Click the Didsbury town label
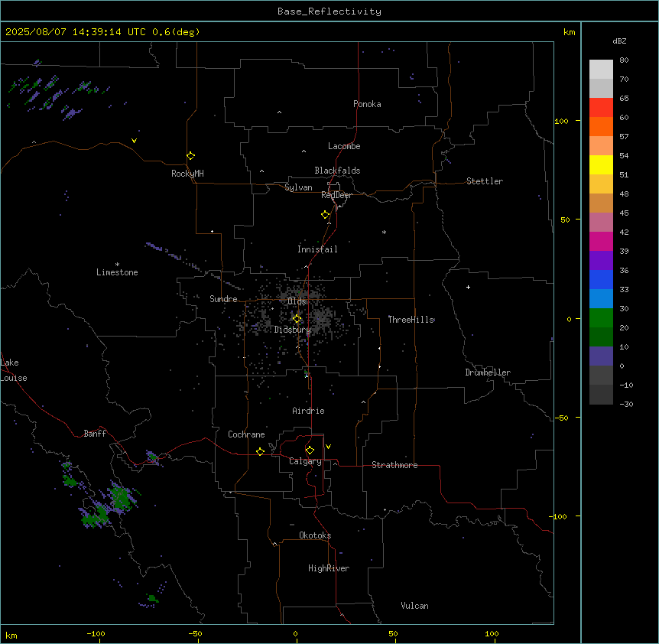The height and width of the screenshot is (644, 659). (293, 330)
